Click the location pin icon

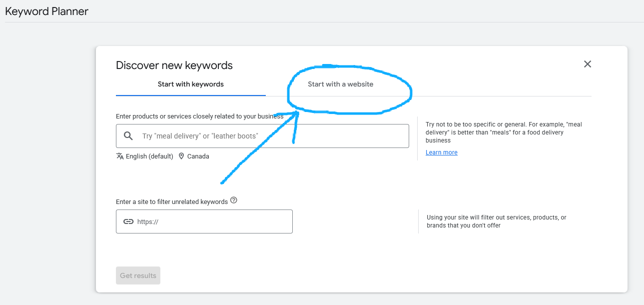click(181, 156)
